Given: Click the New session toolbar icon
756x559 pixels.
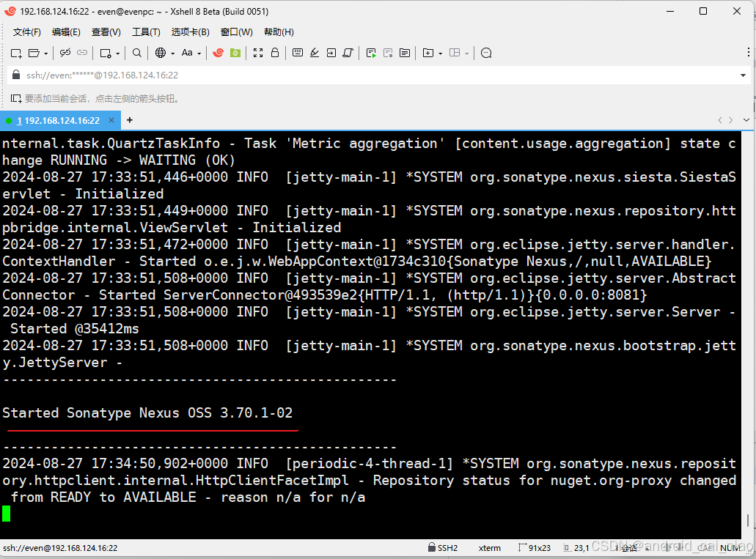Looking at the screenshot, I should [x=16, y=53].
